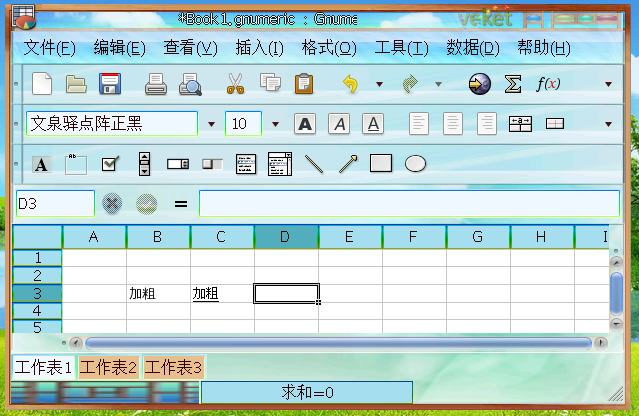Cut selection with the scissors icon
The height and width of the screenshot is (416, 639).
coord(236,84)
